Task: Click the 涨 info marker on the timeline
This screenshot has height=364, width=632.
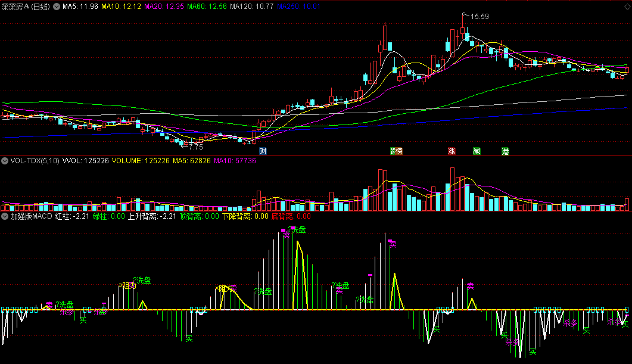Action: click(452, 151)
